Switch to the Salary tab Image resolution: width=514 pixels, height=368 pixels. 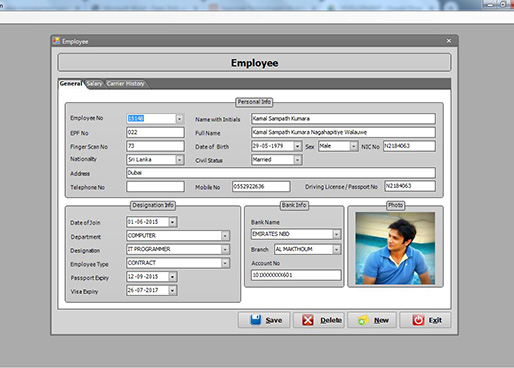pos(94,84)
